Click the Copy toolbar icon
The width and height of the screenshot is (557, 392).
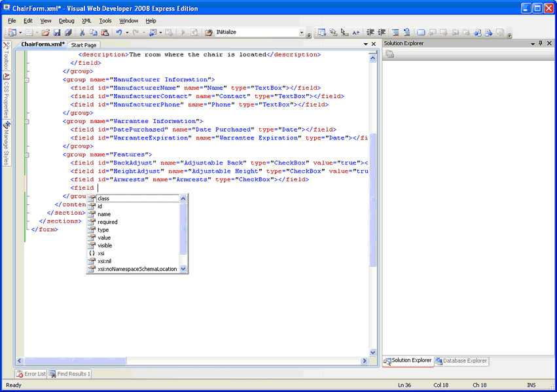point(94,32)
